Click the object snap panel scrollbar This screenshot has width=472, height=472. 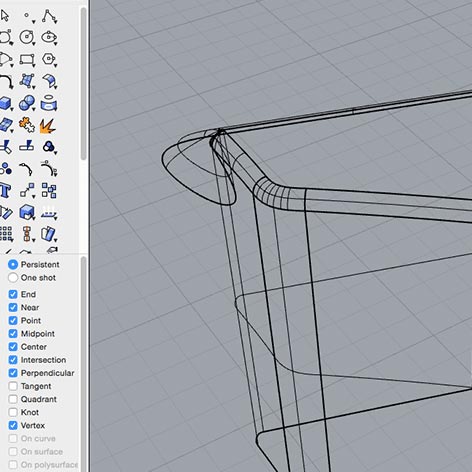coord(83,363)
